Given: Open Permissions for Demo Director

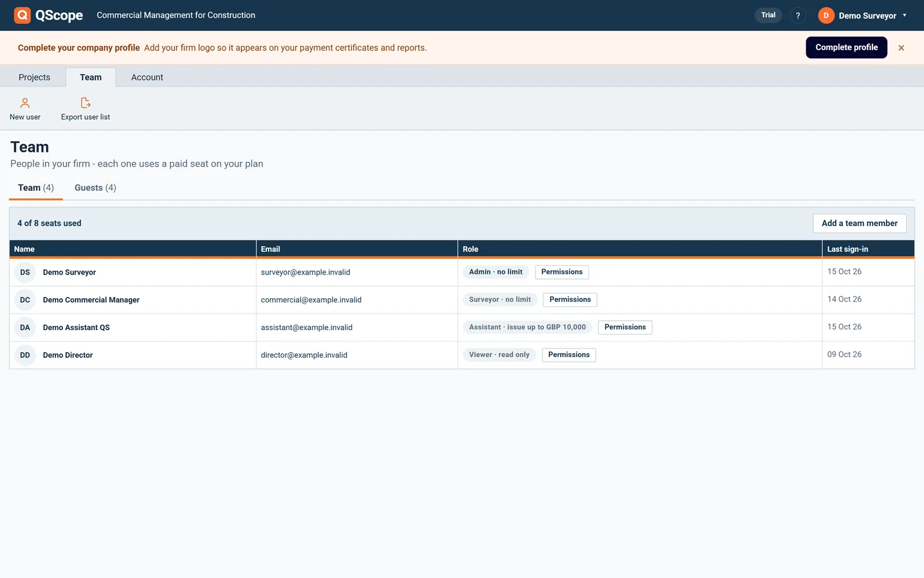Looking at the screenshot, I should point(569,355).
